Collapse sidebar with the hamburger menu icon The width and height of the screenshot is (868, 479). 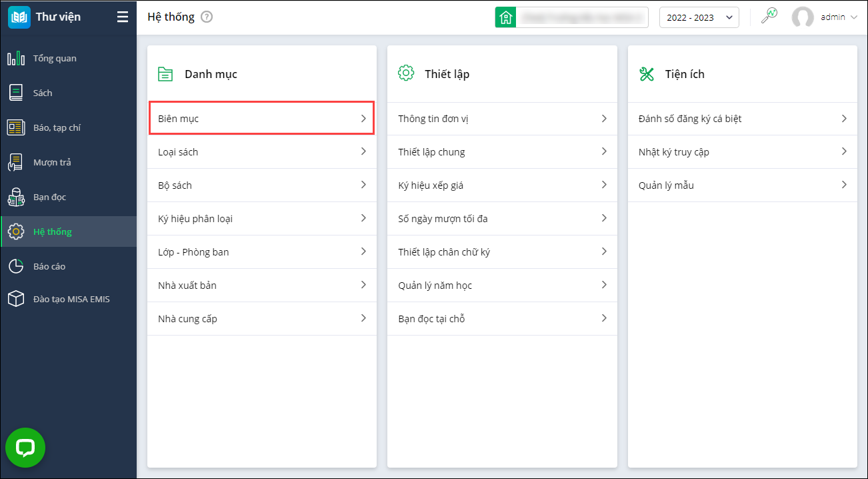point(122,17)
